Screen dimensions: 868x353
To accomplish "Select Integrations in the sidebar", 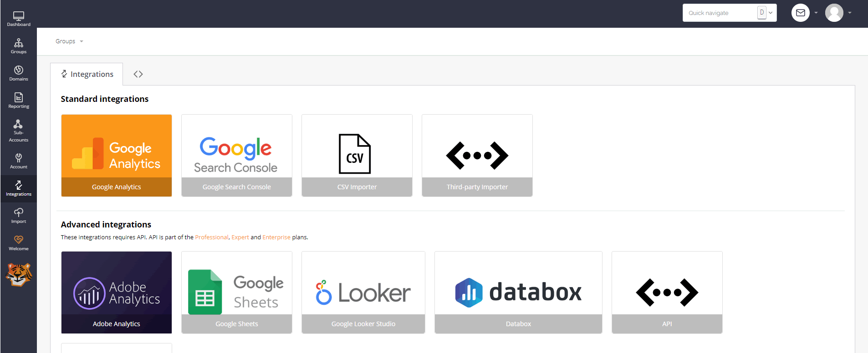I will point(19,188).
